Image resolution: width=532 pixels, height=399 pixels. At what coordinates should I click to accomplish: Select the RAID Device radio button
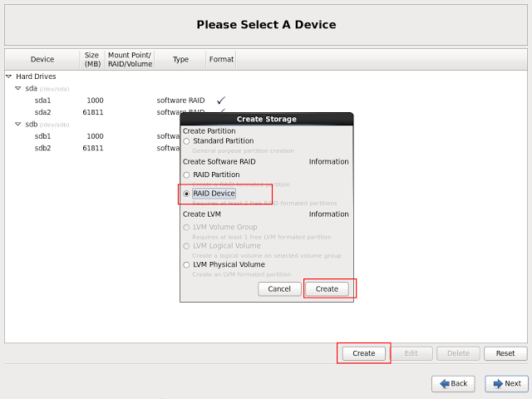pos(187,194)
